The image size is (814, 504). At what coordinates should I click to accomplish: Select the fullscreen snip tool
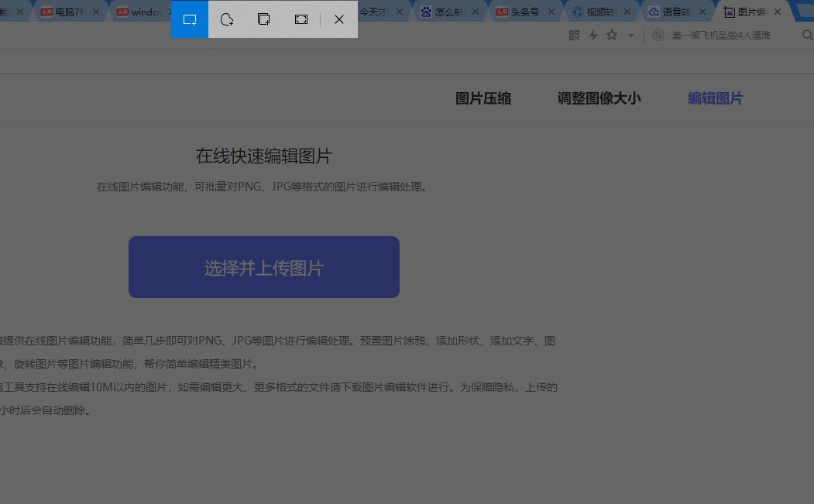coord(301,19)
